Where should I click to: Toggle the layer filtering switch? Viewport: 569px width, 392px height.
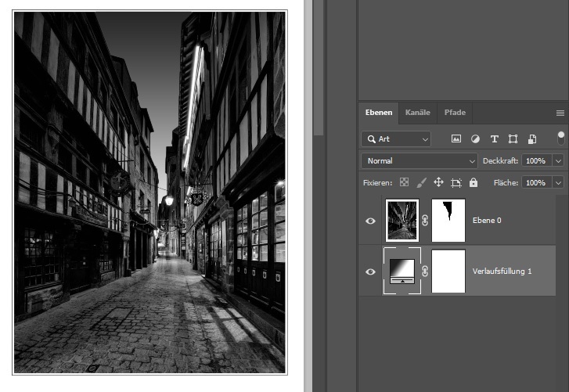[560, 138]
